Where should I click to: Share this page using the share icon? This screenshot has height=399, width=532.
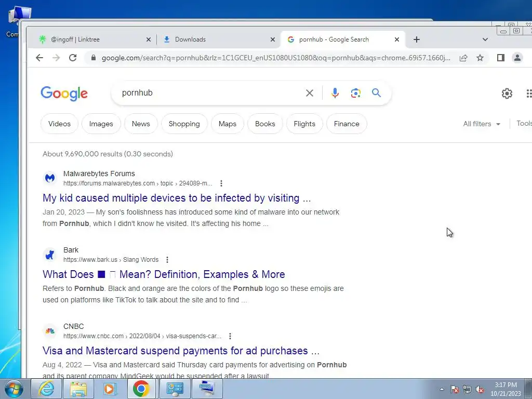pyautogui.click(x=463, y=58)
